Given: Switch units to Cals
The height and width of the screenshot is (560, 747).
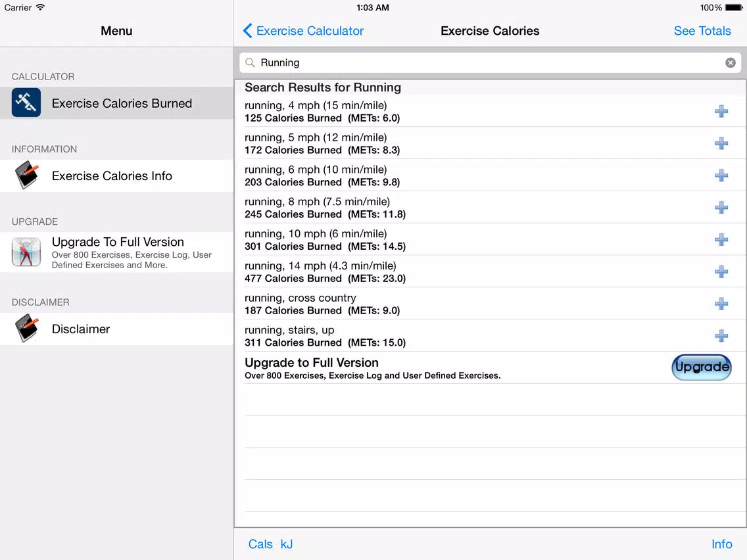Looking at the screenshot, I should pyautogui.click(x=260, y=544).
